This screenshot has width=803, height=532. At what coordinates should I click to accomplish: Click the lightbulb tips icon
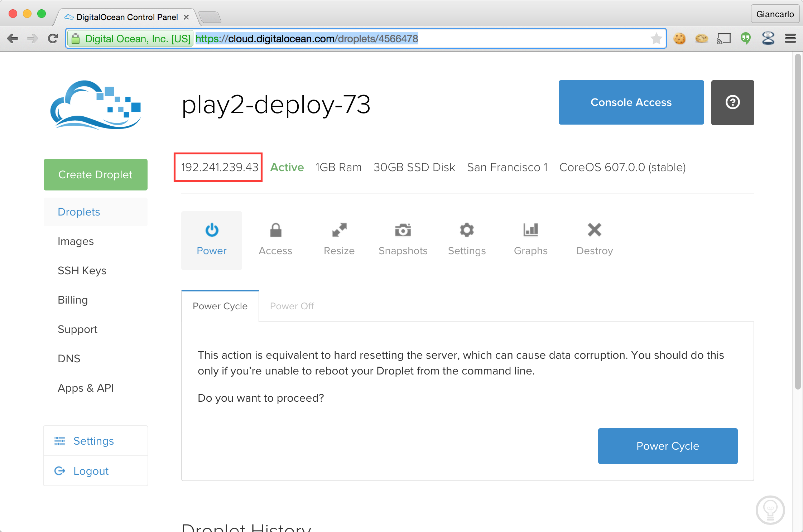[770, 510]
